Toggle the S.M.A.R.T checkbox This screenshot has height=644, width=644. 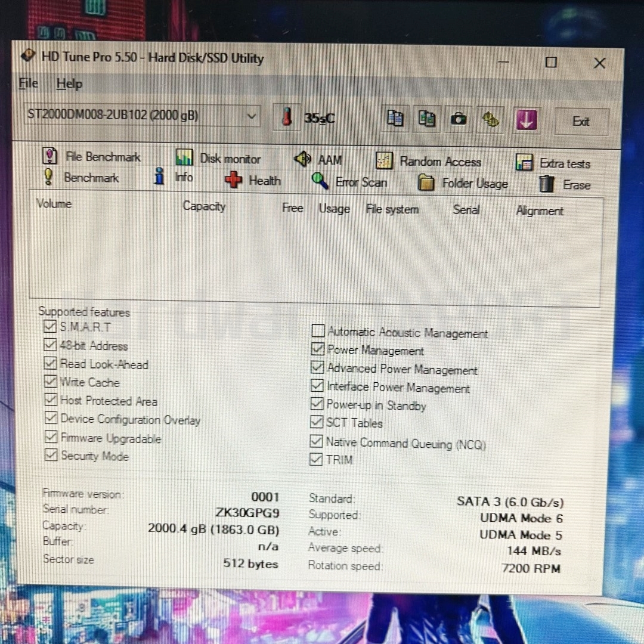pos(49,326)
